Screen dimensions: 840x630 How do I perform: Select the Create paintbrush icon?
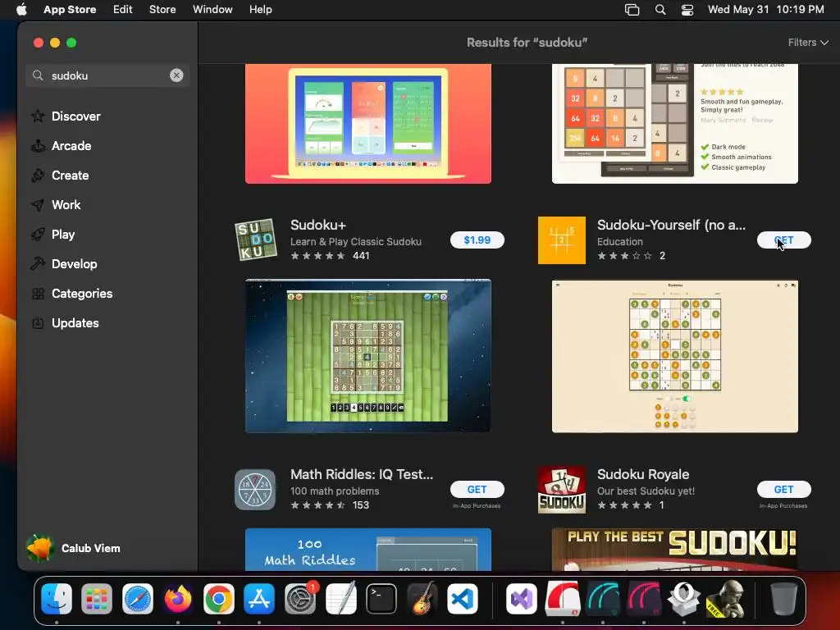tap(38, 176)
